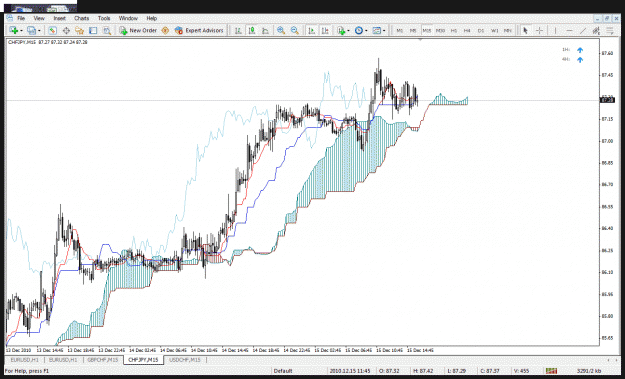Open the Periods clock icon

click(359, 30)
